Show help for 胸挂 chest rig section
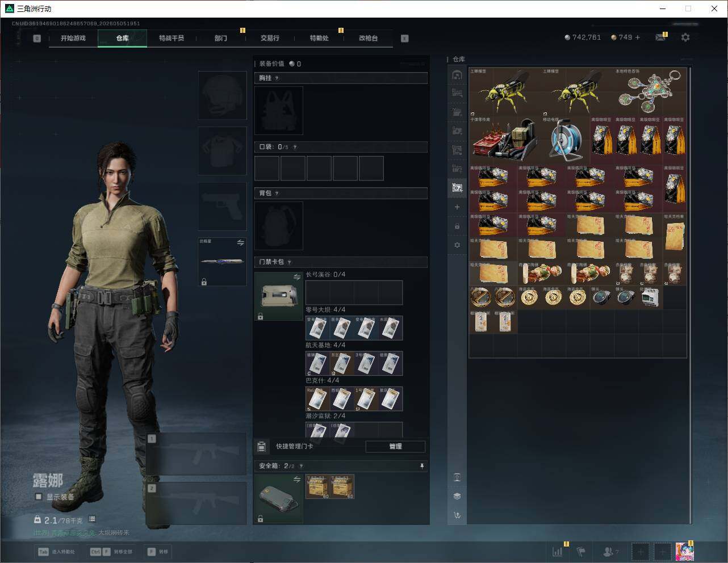 coord(277,78)
